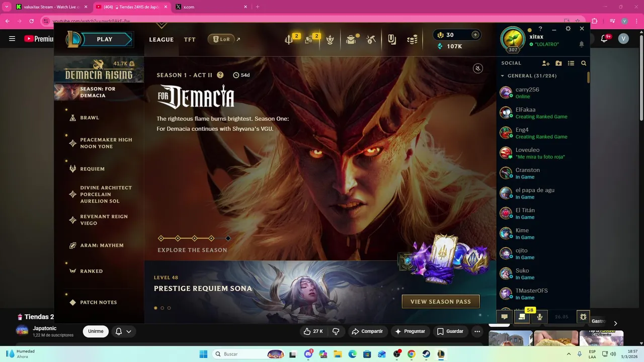Switch to valuxitax Stream browser tab
The image size is (644, 362).
coord(51,7)
